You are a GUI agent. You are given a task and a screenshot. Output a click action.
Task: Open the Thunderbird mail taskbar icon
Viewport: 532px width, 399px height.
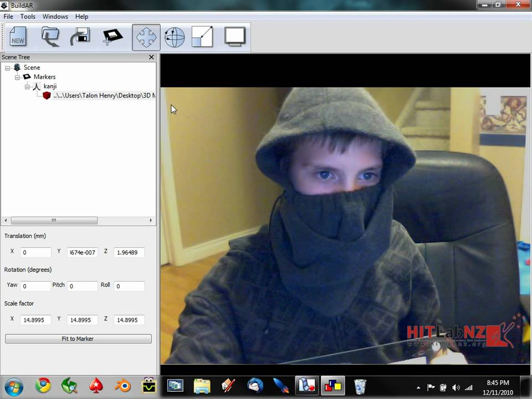pyautogui.click(x=255, y=386)
